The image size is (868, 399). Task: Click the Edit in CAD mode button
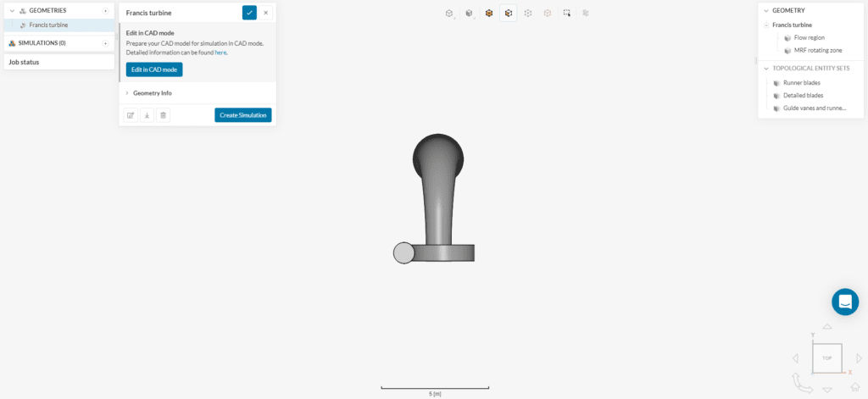click(154, 69)
